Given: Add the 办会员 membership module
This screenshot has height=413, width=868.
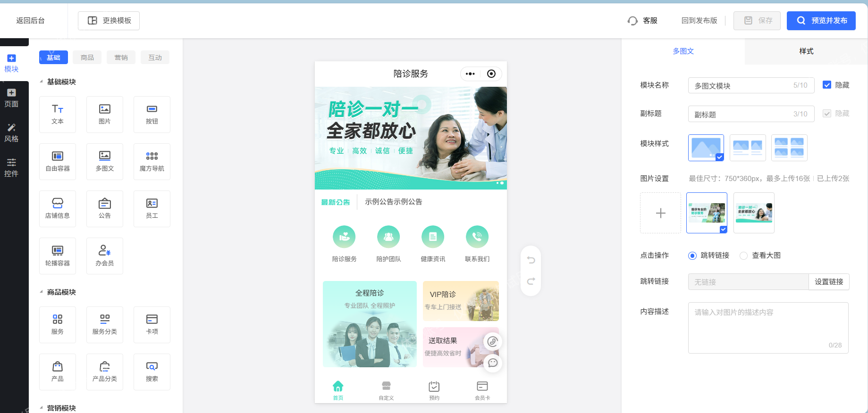Looking at the screenshot, I should [x=105, y=256].
